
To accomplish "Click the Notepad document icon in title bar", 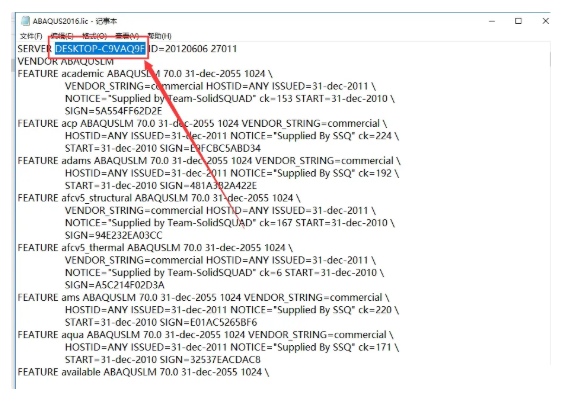I will click(x=25, y=21).
